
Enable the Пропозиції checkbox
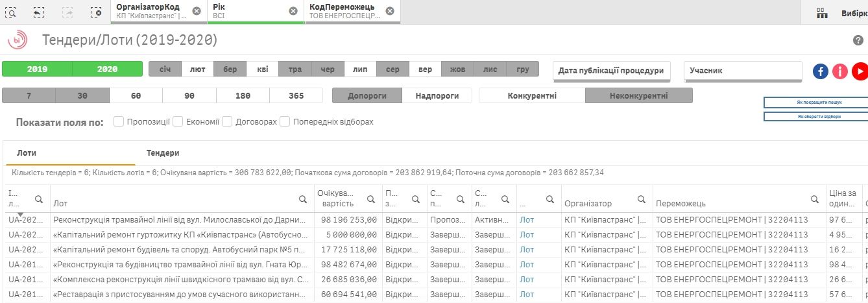pos(119,121)
